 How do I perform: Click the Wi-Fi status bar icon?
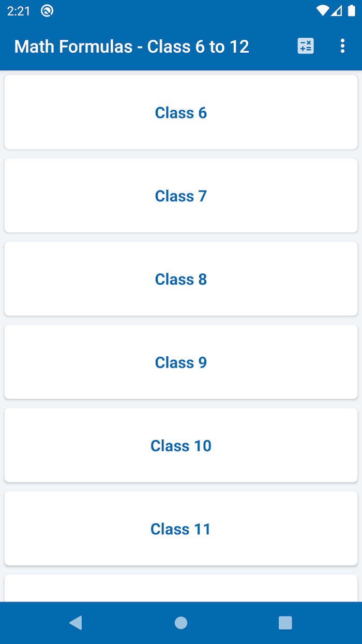[x=323, y=11]
